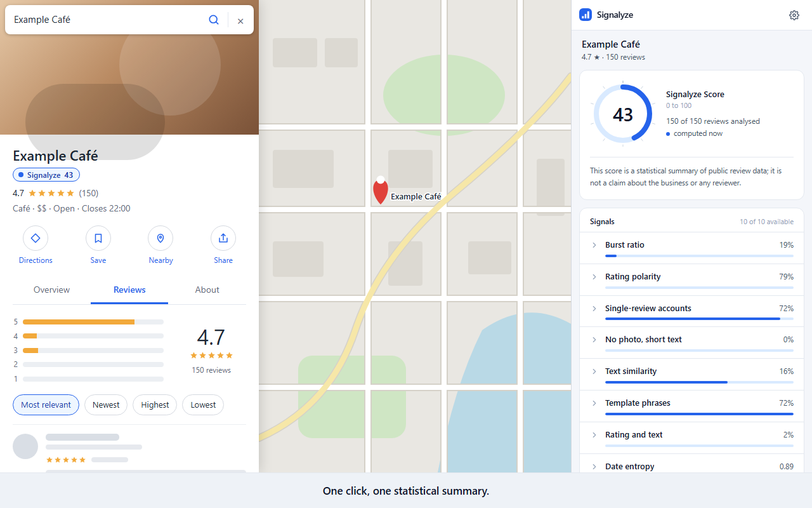The image size is (812, 508).
Task: Click the Signalyze 43 badge
Action: coord(46,175)
